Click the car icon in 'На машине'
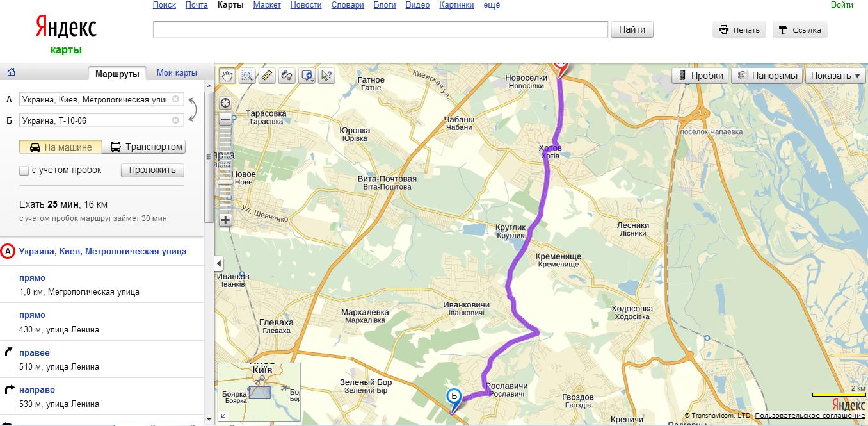 pos(34,147)
